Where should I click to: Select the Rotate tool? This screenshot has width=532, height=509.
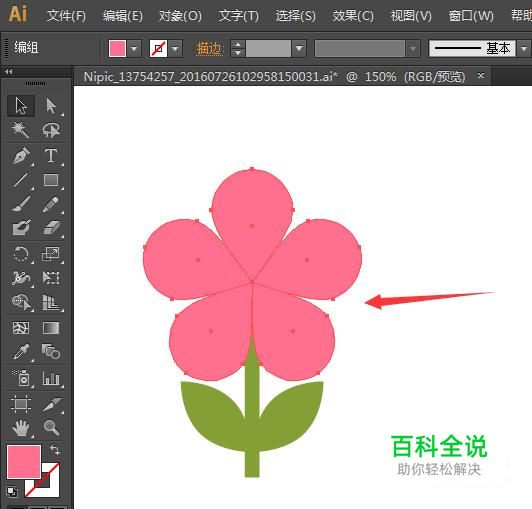click(21, 253)
